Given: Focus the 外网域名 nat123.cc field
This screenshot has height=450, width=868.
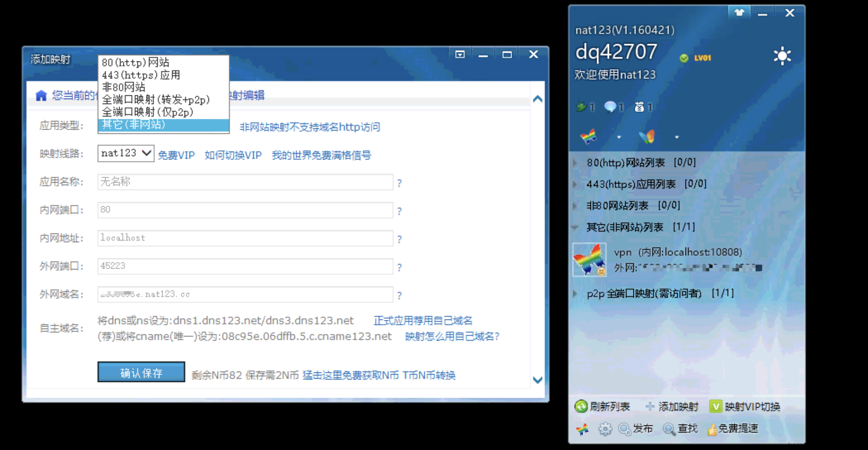Looking at the screenshot, I should (x=245, y=294).
